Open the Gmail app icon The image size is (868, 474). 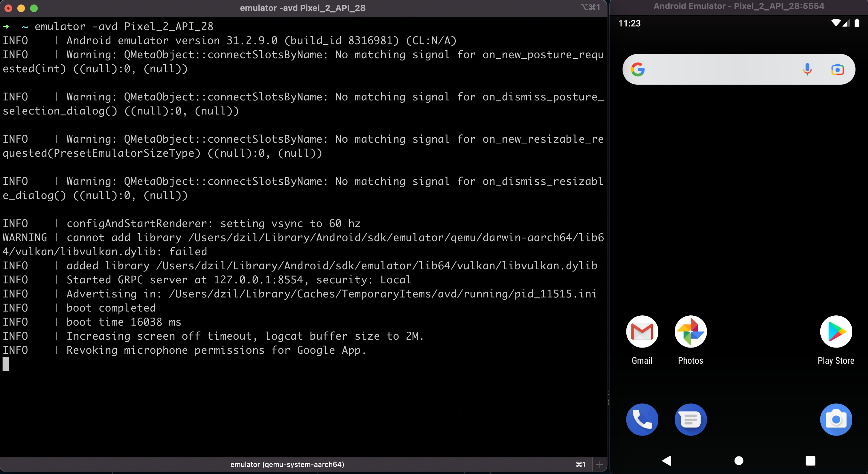click(x=642, y=332)
